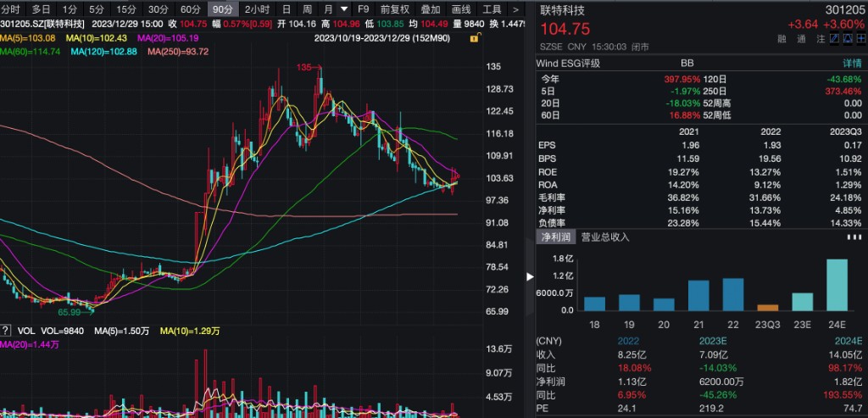The width and height of the screenshot is (868, 418).
Task: Select the 营业总收入 tab
Action: click(606, 237)
